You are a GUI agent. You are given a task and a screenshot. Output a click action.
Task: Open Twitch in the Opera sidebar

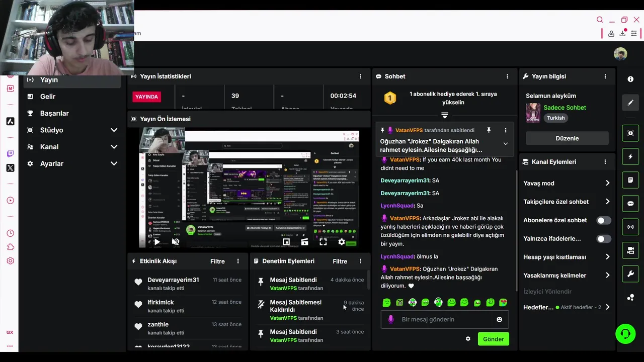tap(10, 154)
